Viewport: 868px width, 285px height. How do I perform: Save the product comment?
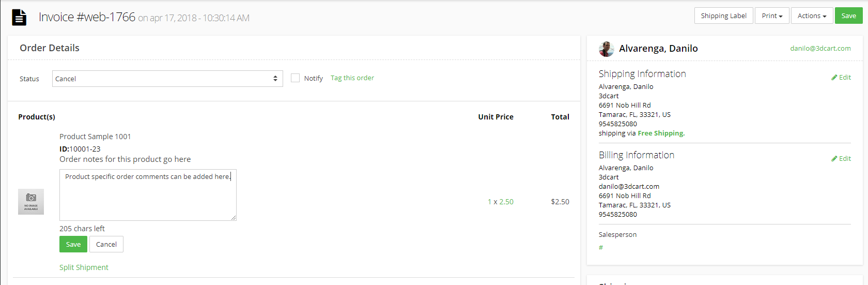click(x=73, y=244)
